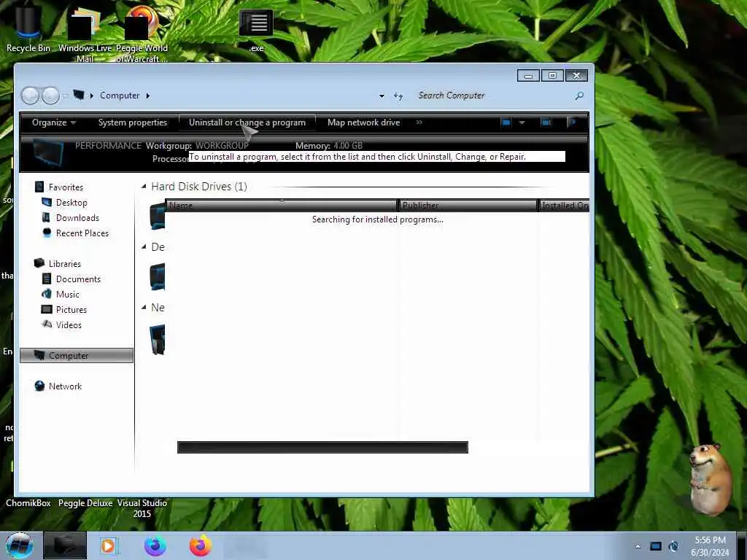The height and width of the screenshot is (560, 747).
Task: Sort by Name column header
Action: 282,205
